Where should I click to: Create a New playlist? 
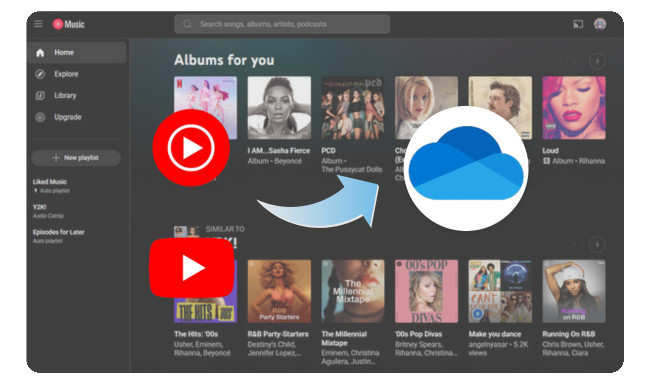[76, 158]
